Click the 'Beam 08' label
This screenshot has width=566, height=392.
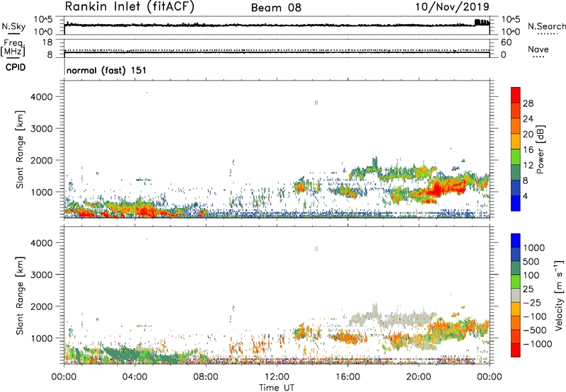[x=276, y=8]
